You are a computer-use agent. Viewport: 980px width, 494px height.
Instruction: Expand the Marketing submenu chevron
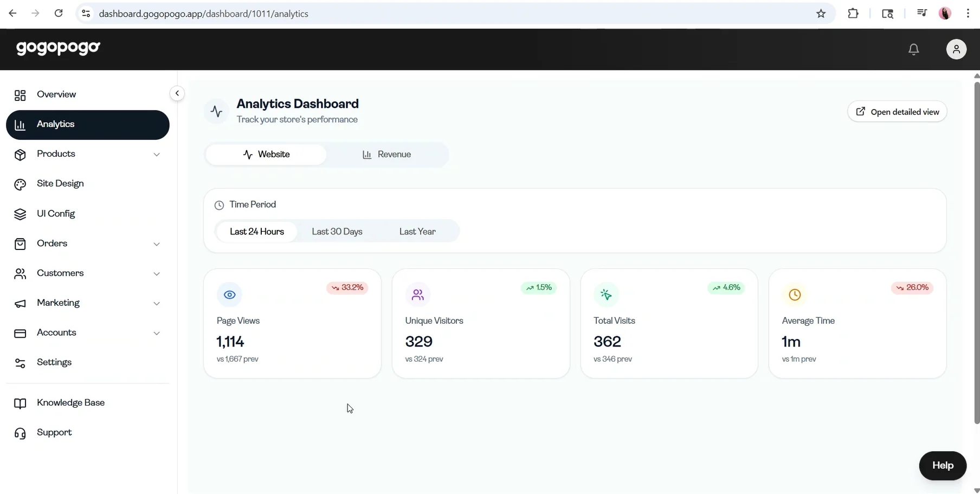pyautogui.click(x=157, y=304)
